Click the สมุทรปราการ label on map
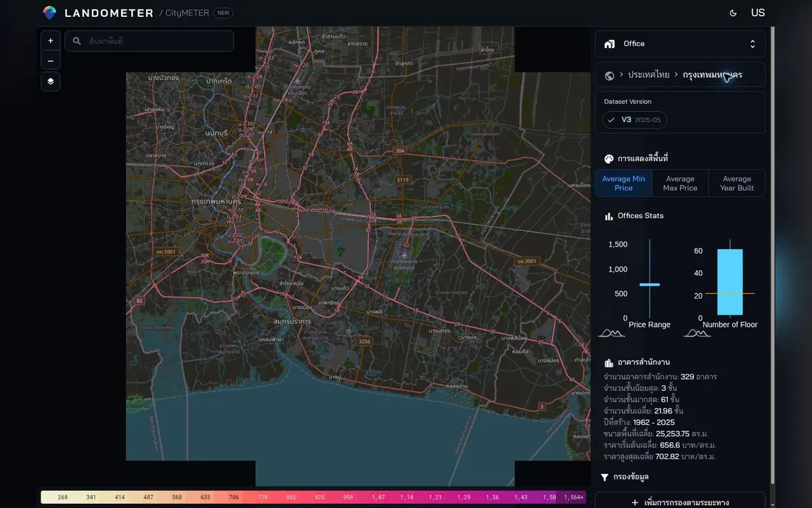The image size is (812, 508). 292,320
